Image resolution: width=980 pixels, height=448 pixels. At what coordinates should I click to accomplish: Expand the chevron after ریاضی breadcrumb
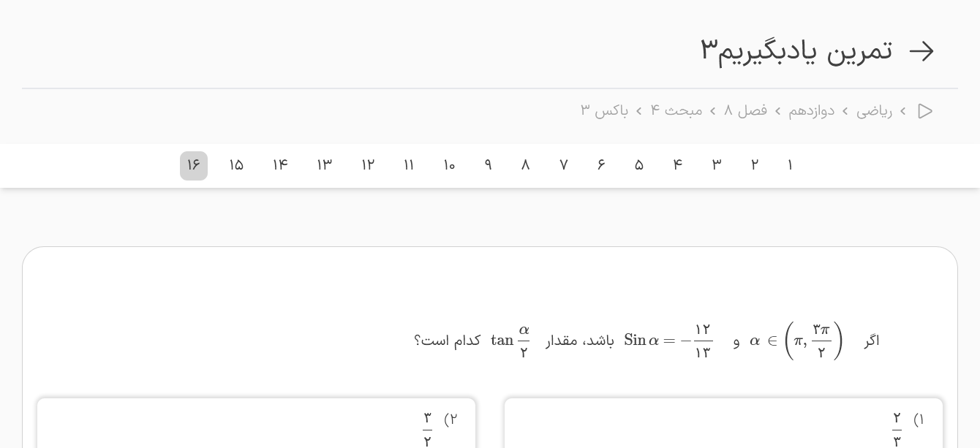[845, 111]
